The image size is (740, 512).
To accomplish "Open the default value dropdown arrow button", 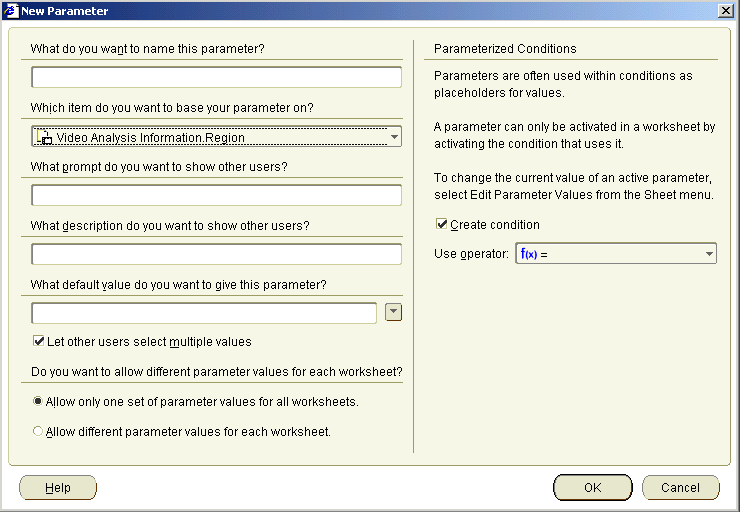I will pos(393,312).
